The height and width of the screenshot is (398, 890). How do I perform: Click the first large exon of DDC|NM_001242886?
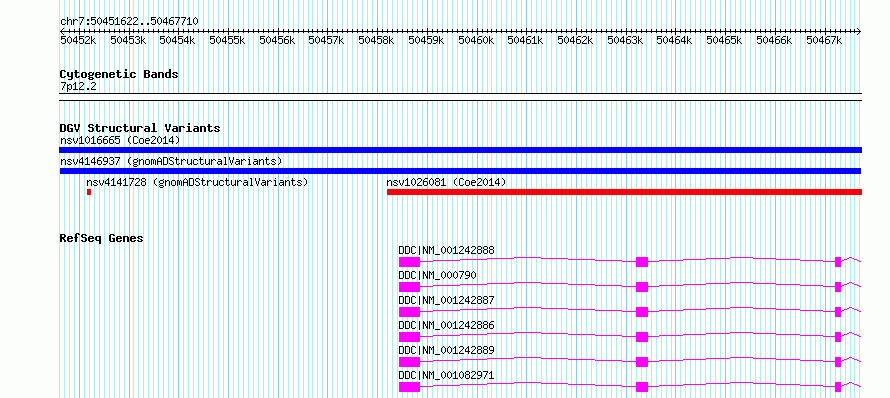point(409,337)
